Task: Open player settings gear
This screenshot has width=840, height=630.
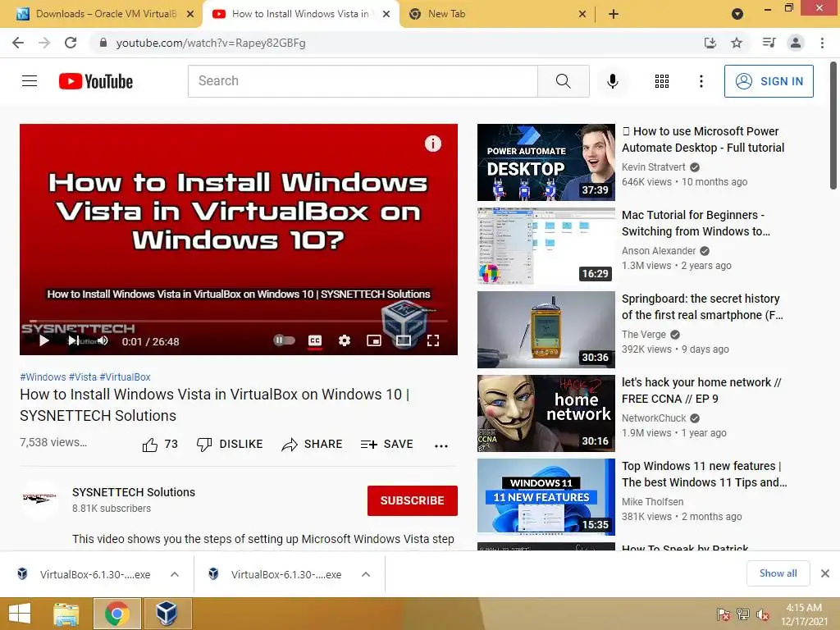Action: pyautogui.click(x=345, y=340)
